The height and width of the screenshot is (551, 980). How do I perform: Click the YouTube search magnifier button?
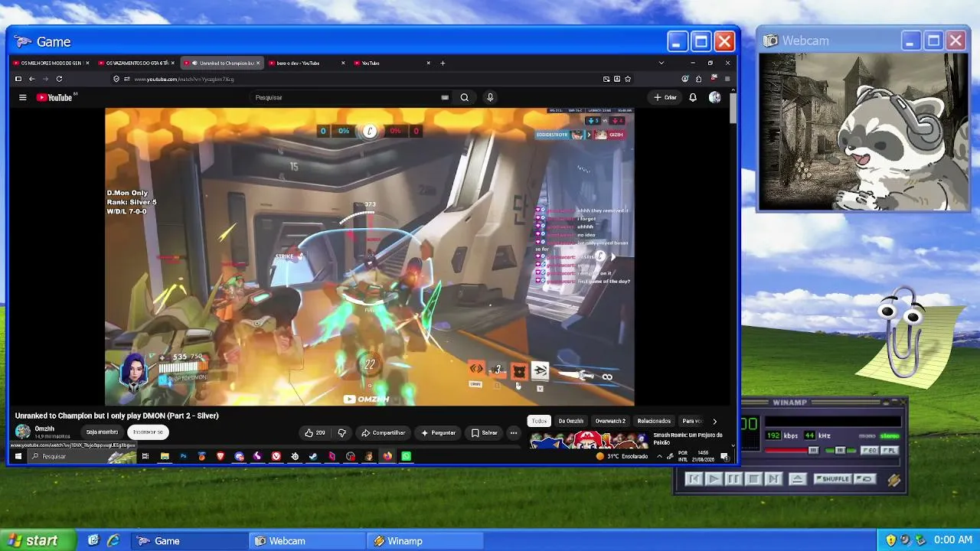(464, 97)
